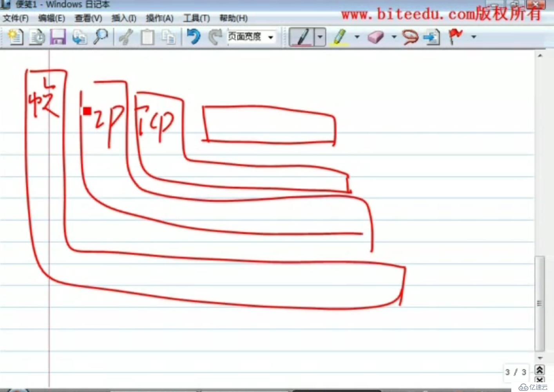Click the red Flag tool
This screenshot has height=392, width=554.
[x=455, y=37]
